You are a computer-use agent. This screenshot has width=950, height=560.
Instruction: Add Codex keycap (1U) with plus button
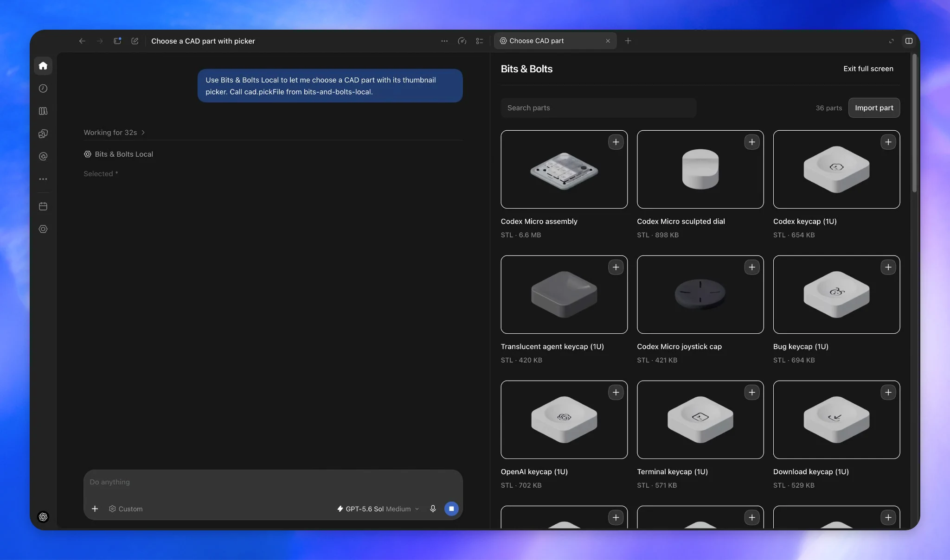(888, 142)
